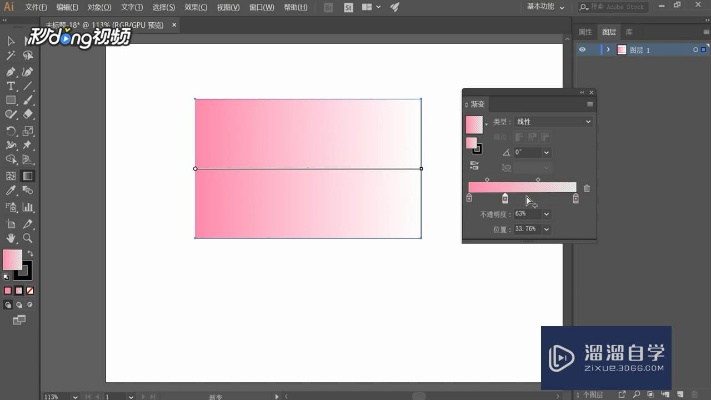Select the Slice tool
The height and width of the screenshot is (400, 711).
click(28, 224)
